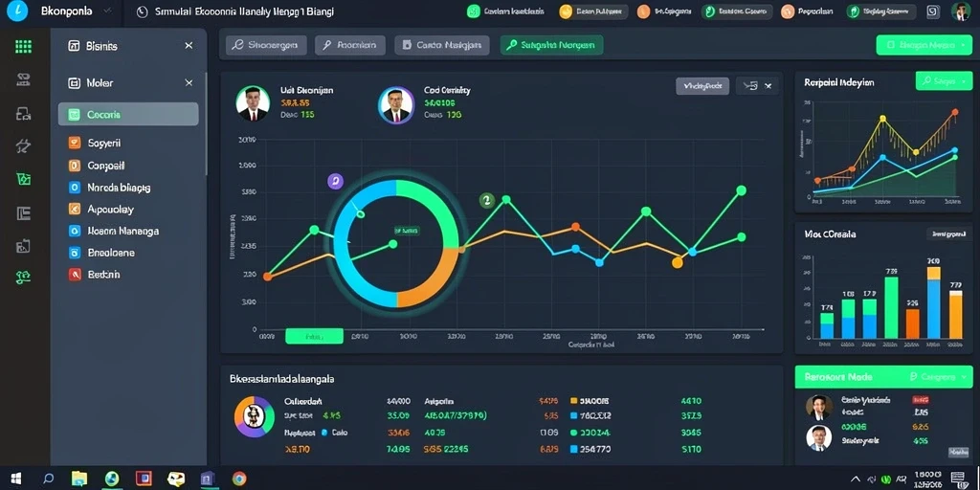The image size is (980, 490).
Task: Open the notification center icon in system tray
Action: pos(957,479)
